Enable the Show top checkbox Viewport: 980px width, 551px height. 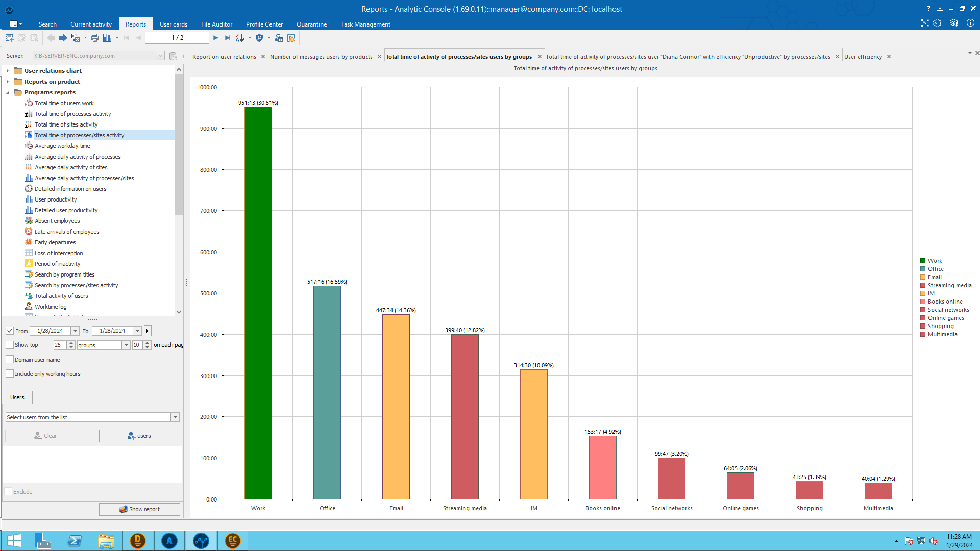(10, 345)
